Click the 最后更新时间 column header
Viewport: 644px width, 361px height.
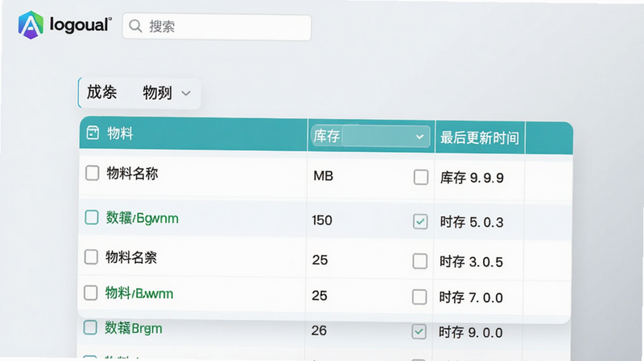pos(479,137)
